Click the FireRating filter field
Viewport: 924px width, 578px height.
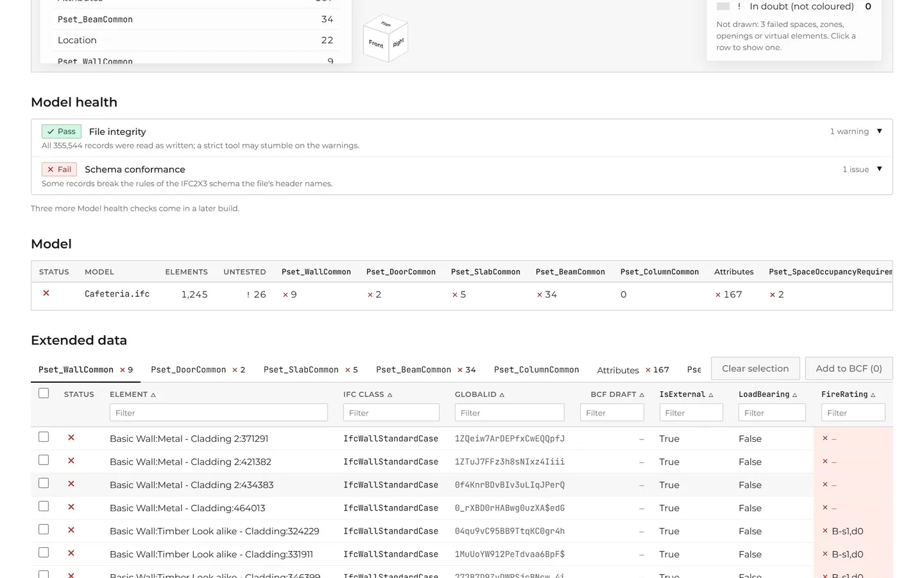click(853, 413)
